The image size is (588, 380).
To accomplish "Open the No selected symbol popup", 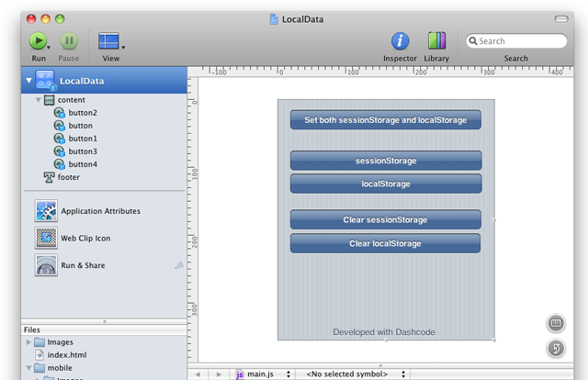I will point(346,374).
